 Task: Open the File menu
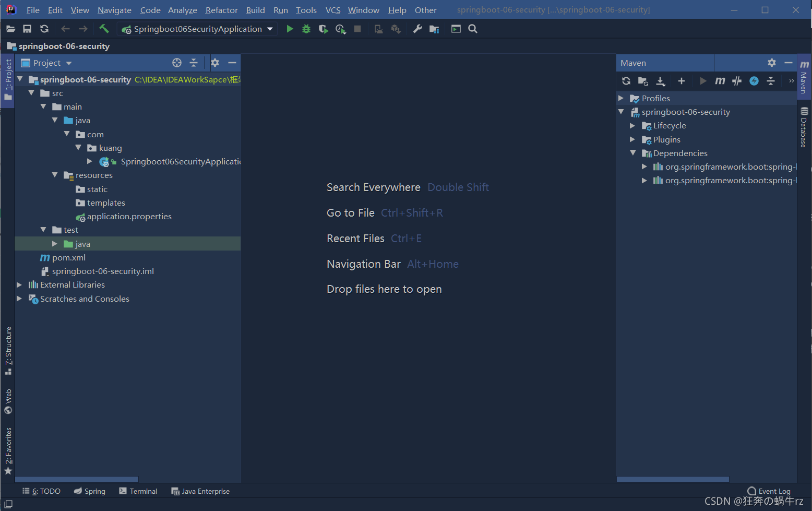pyautogui.click(x=33, y=10)
